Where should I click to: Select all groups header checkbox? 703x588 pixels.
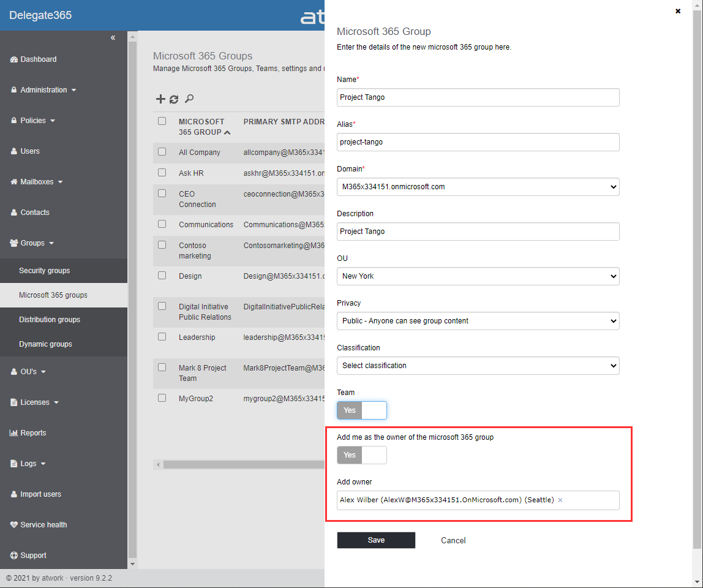pyautogui.click(x=162, y=121)
